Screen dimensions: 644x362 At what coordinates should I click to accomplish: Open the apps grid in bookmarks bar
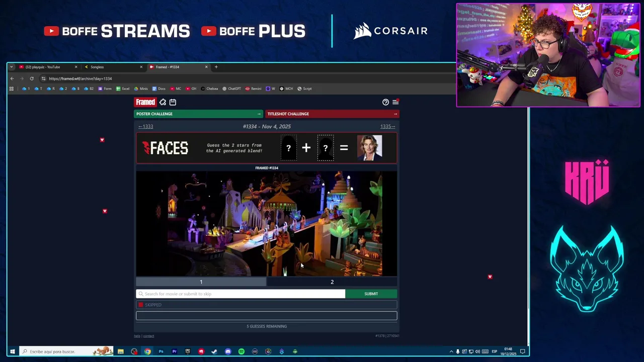11,88
